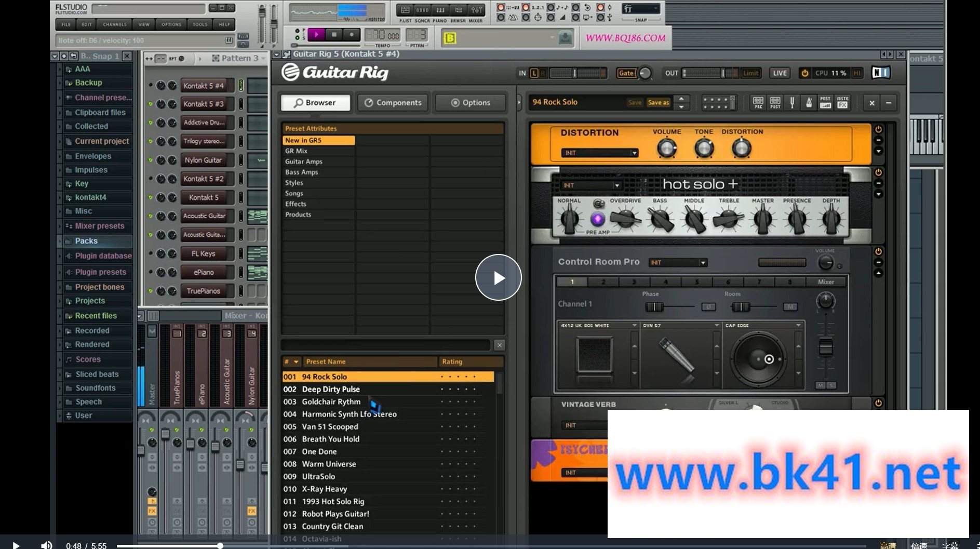
Task: Click the stop button in FL transport
Action: (334, 34)
